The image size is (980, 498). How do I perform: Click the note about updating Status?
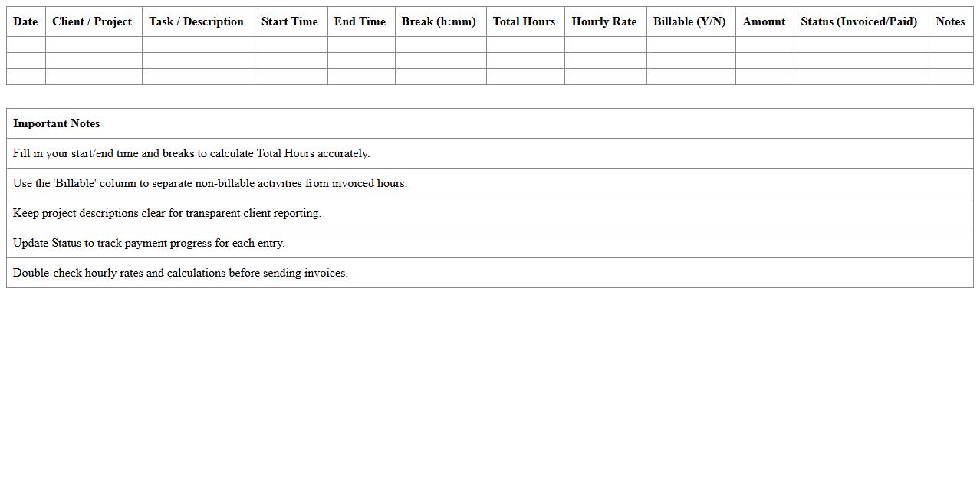[x=149, y=243]
